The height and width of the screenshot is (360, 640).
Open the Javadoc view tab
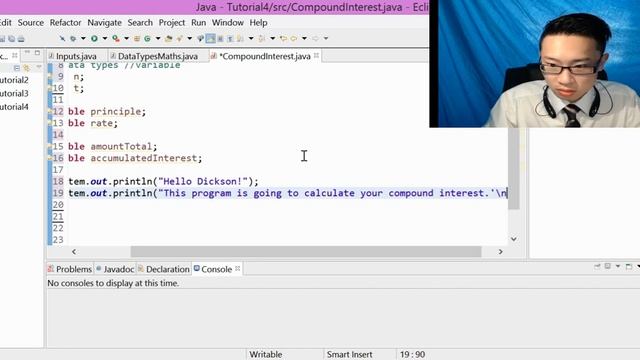tap(115, 269)
